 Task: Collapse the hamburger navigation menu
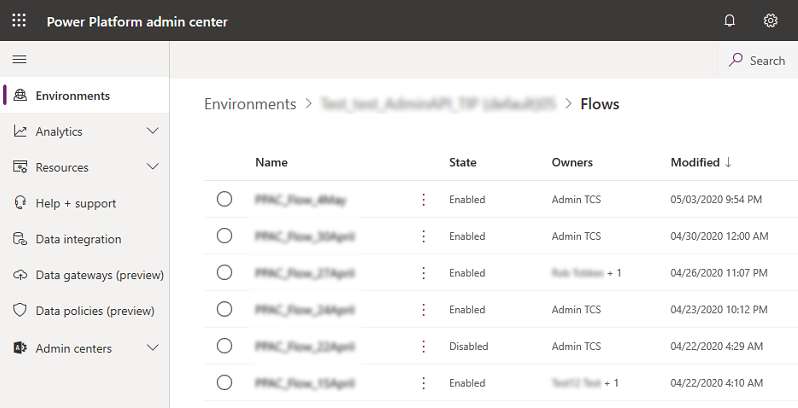19,60
